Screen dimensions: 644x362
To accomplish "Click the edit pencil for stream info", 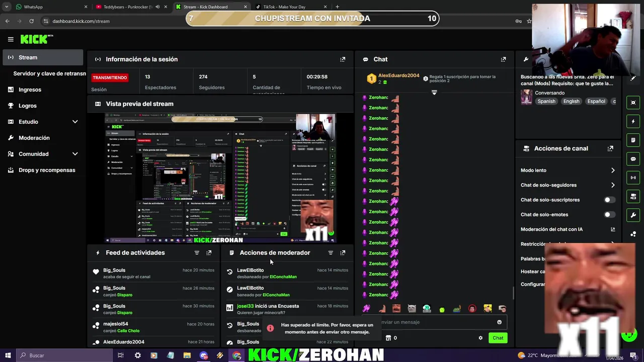I will pyautogui.click(x=633, y=78).
